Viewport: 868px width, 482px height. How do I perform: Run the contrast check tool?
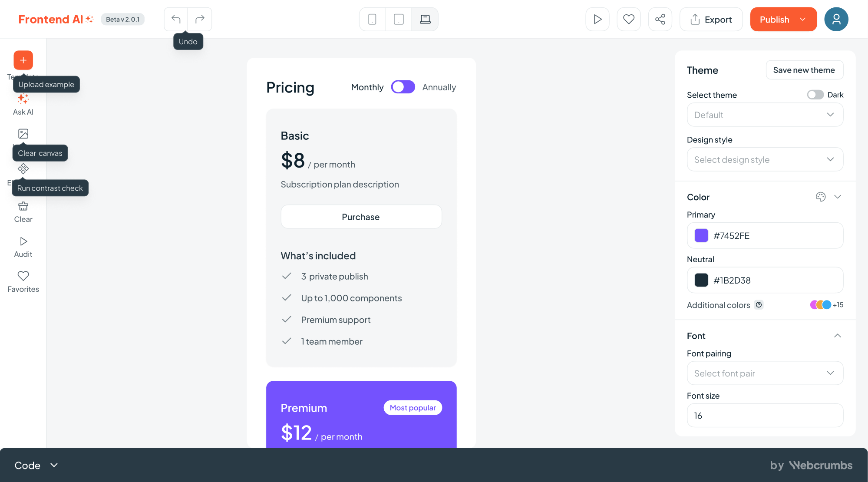[x=23, y=169]
